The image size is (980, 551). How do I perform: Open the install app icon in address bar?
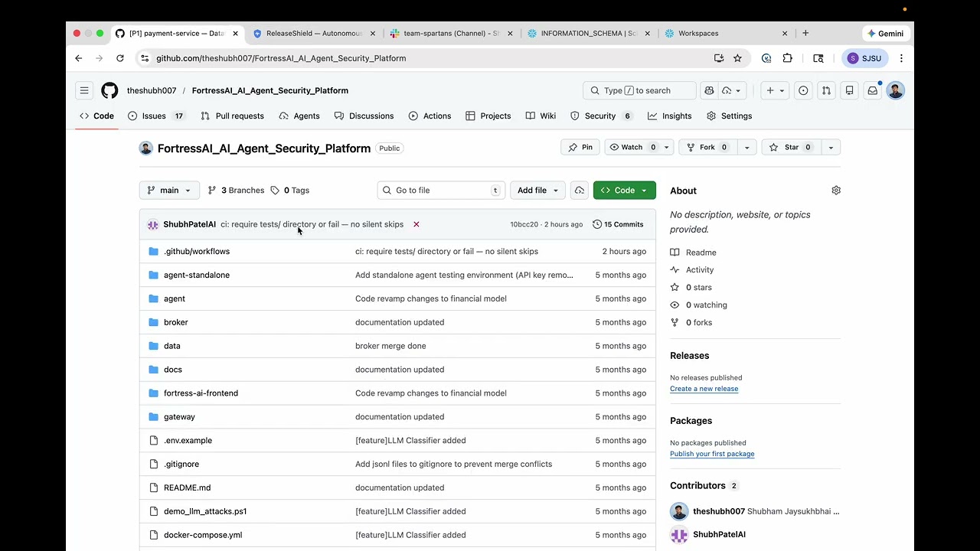(719, 58)
